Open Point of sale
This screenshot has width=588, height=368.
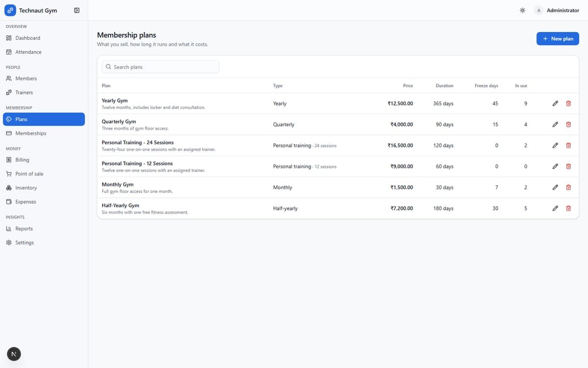pyautogui.click(x=44, y=174)
